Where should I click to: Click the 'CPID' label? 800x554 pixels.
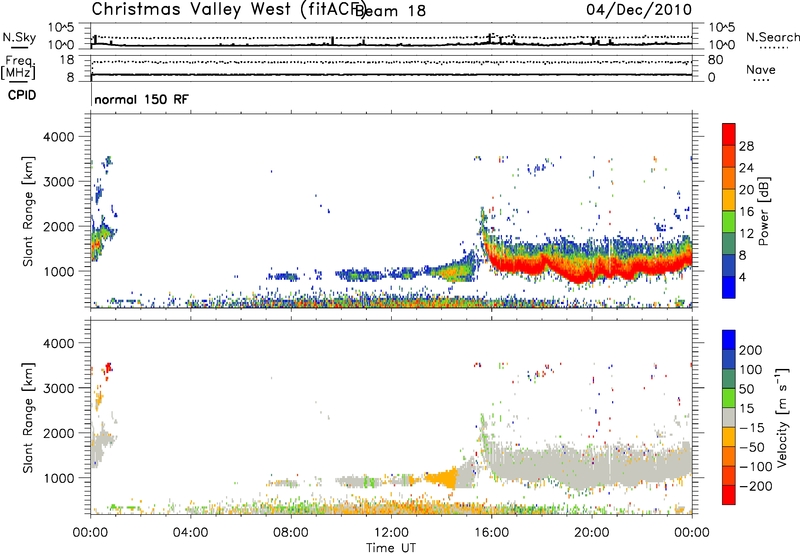[22, 95]
